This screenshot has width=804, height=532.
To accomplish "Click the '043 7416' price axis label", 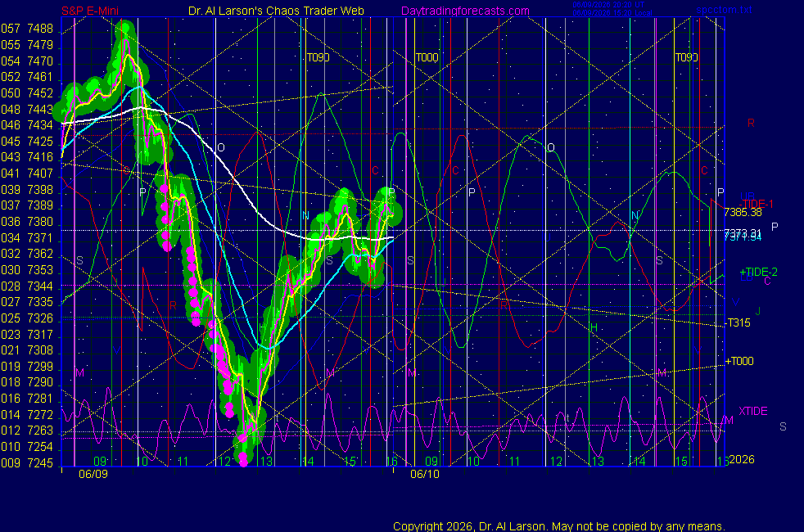I will [27, 157].
